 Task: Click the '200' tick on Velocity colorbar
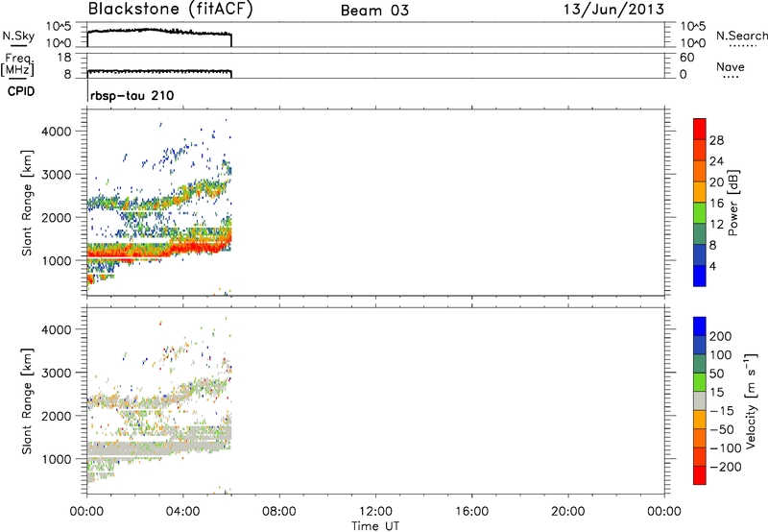[x=721, y=336]
